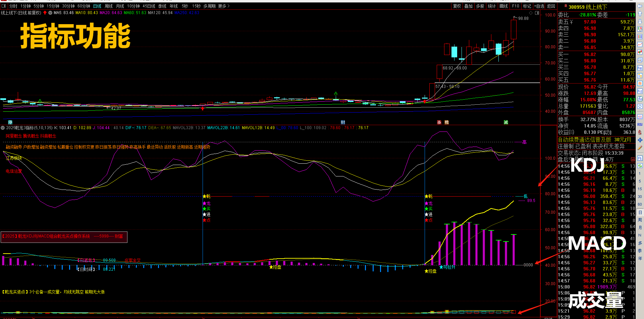Open the dropdown arrow beside MA5 label

(x=50, y=13)
